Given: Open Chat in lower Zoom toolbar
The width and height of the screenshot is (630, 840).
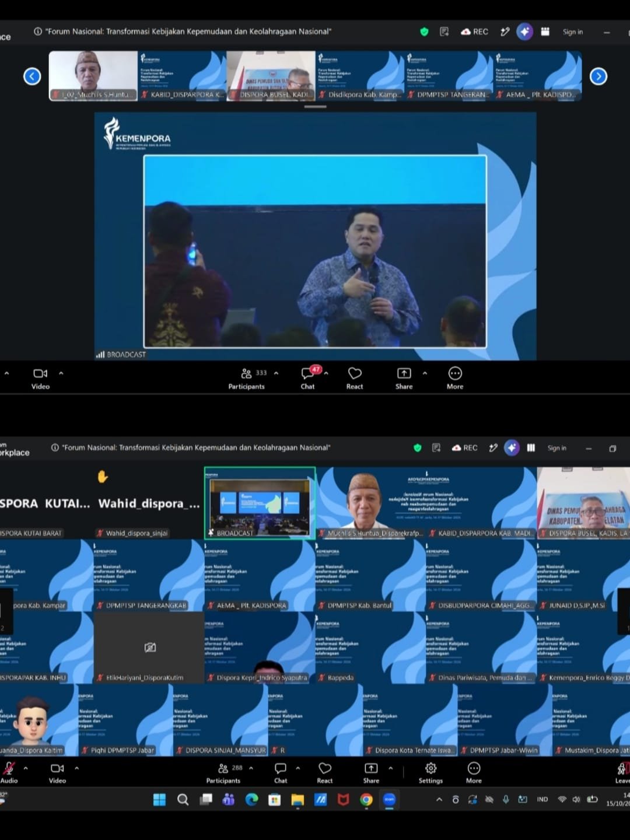Looking at the screenshot, I should [281, 773].
